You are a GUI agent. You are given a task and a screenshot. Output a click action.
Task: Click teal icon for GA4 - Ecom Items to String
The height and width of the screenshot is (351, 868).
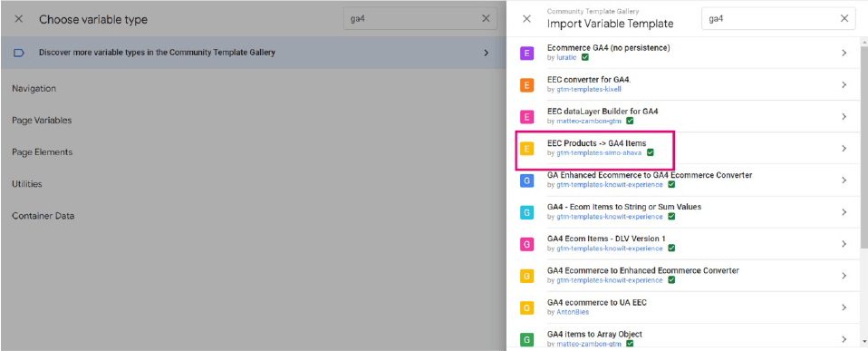527,212
